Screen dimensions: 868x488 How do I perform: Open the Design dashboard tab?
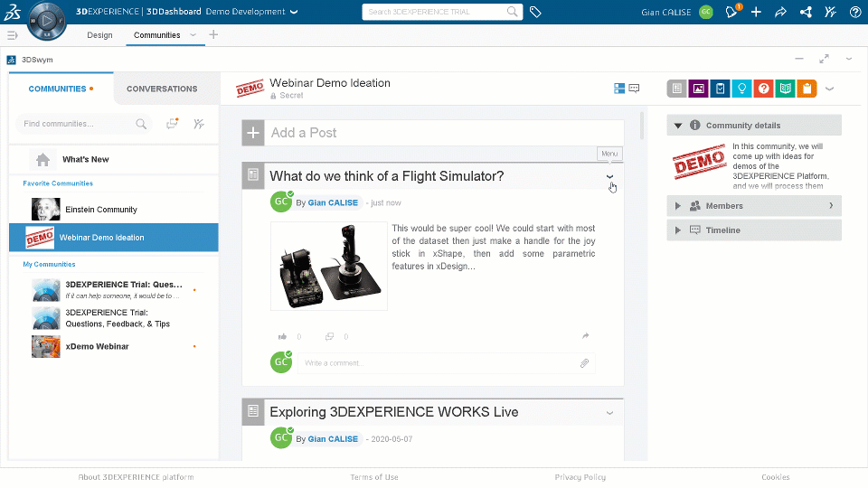tap(99, 35)
